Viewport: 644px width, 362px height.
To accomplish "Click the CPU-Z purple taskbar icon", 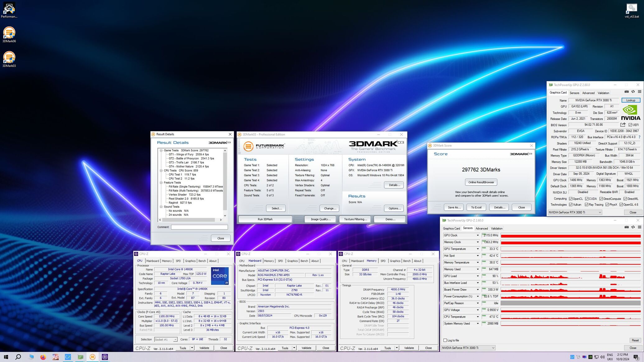I will tap(105, 357).
